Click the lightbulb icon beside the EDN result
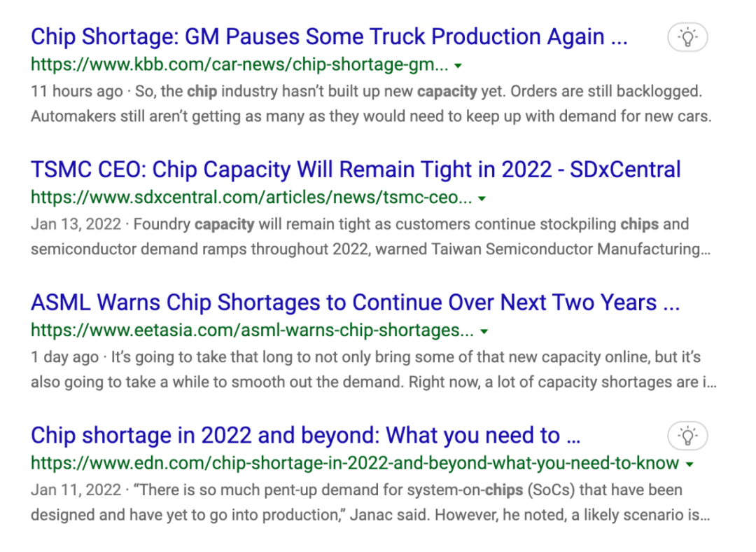The height and width of the screenshot is (552, 756). click(x=687, y=436)
